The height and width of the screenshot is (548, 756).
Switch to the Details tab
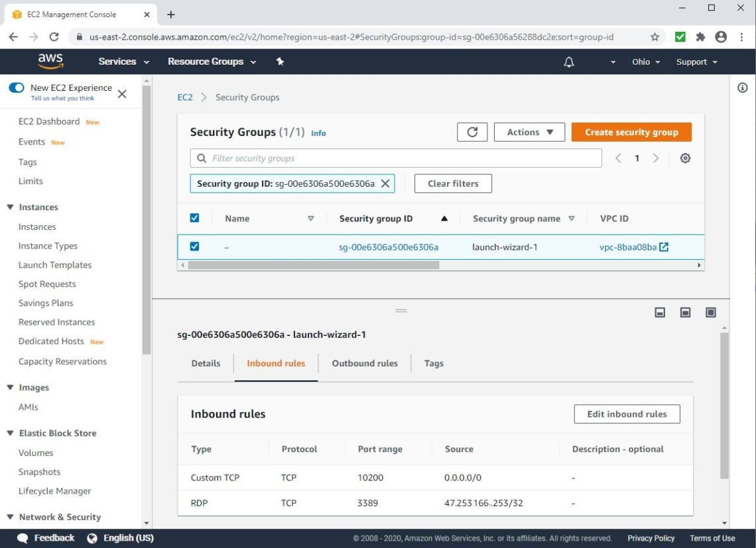tap(206, 363)
